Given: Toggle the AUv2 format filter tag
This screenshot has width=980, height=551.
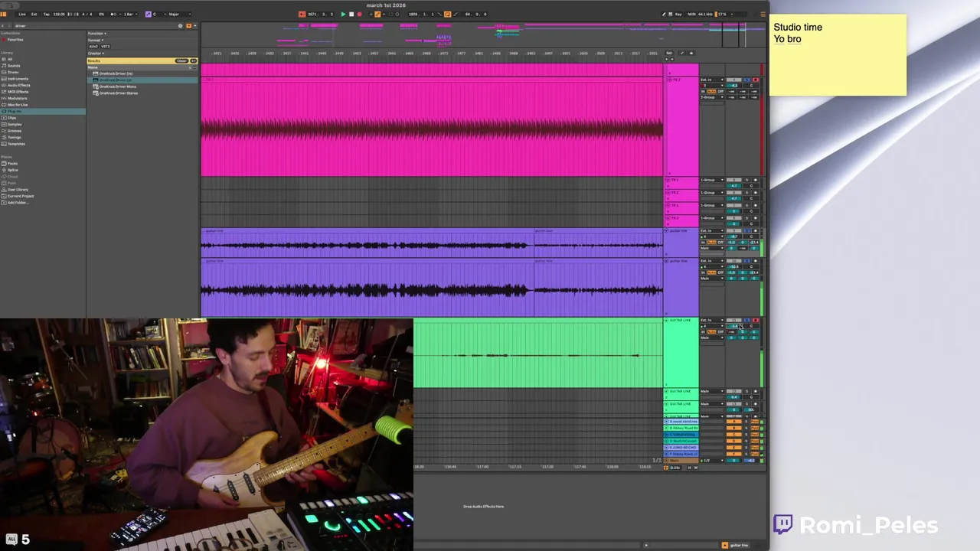Looking at the screenshot, I should click(93, 47).
